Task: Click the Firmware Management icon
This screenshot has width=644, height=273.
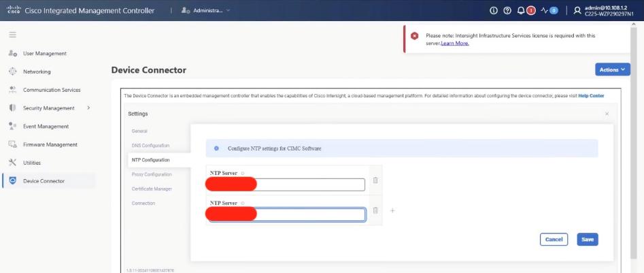Action: tap(13, 144)
